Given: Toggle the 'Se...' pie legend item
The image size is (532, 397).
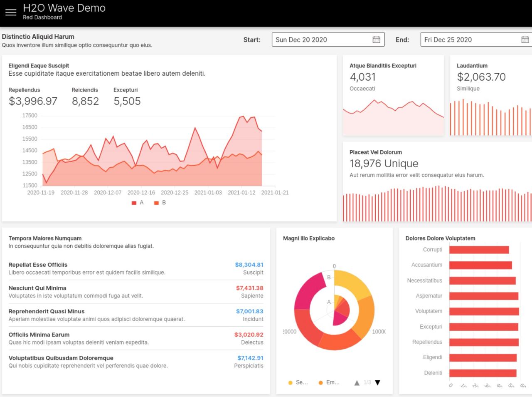Looking at the screenshot, I should [x=298, y=382].
